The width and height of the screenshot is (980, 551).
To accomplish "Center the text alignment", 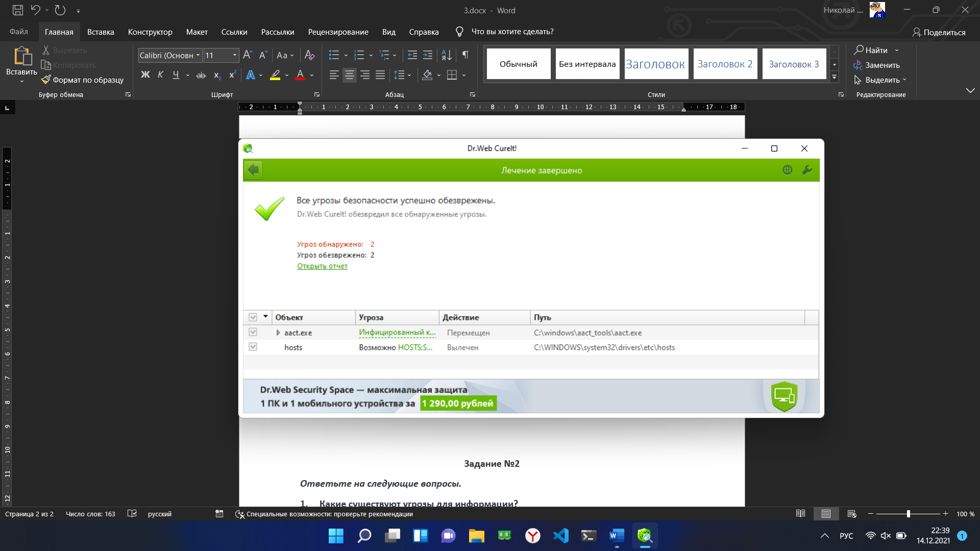I will click(x=349, y=75).
